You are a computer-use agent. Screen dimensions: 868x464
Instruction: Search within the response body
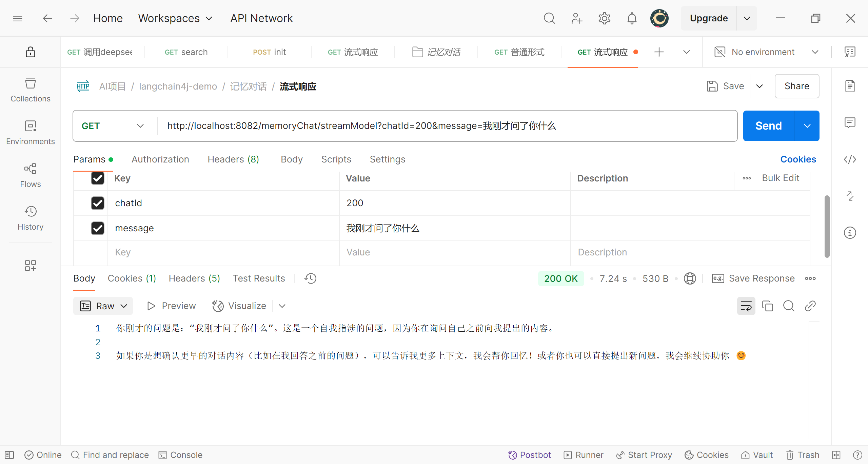pyautogui.click(x=789, y=306)
